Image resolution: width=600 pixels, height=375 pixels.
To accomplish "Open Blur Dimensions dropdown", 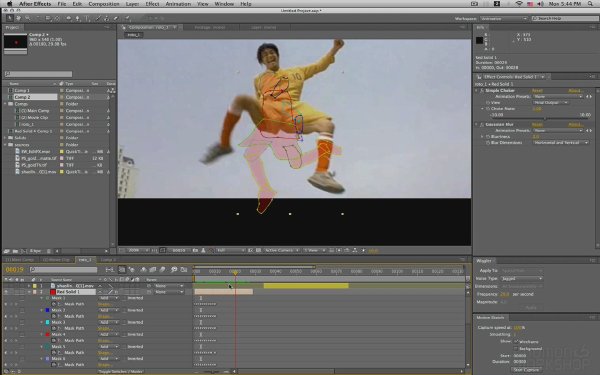I will point(561,143).
